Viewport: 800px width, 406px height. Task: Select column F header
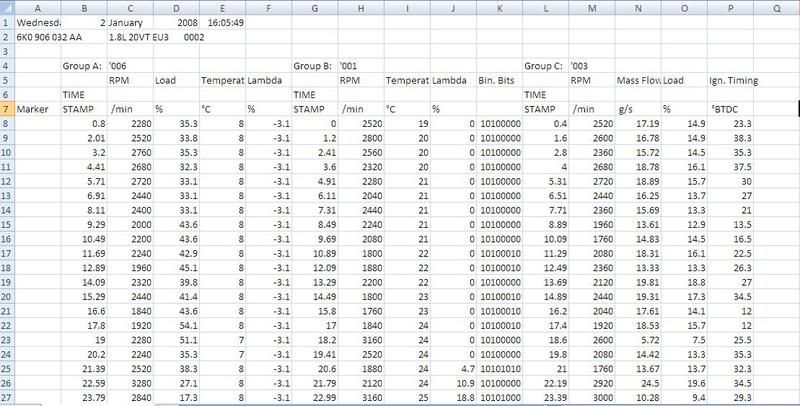tap(269, 9)
